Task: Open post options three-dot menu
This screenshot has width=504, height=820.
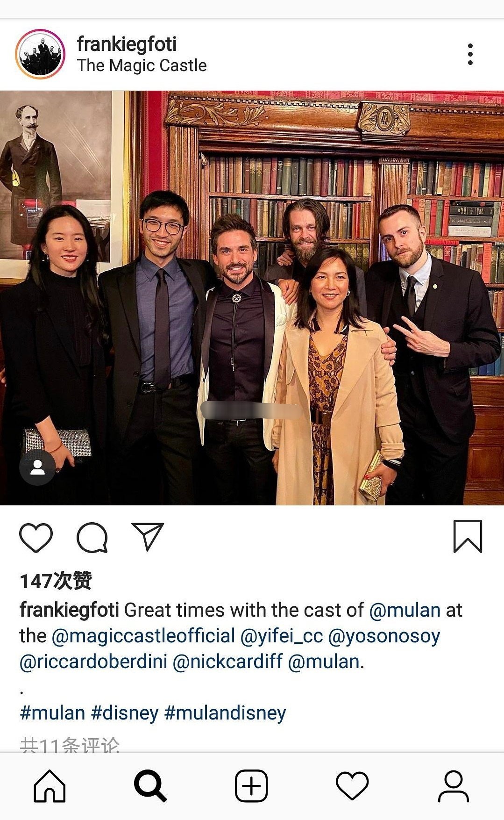Action: (470, 55)
